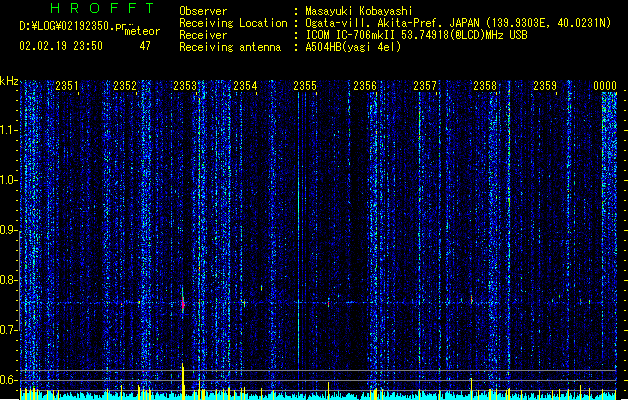Click the 1.1 frequency axis label

8,130
